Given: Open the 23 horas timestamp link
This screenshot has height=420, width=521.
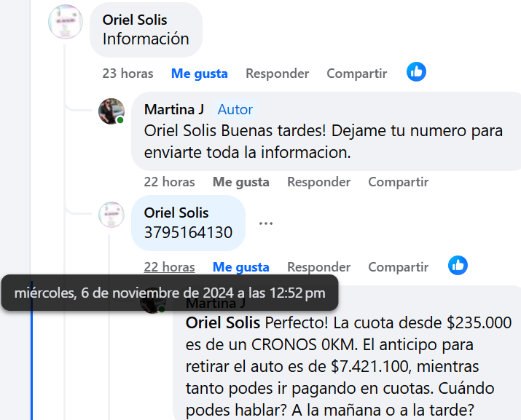Looking at the screenshot, I should pyautogui.click(x=128, y=74).
